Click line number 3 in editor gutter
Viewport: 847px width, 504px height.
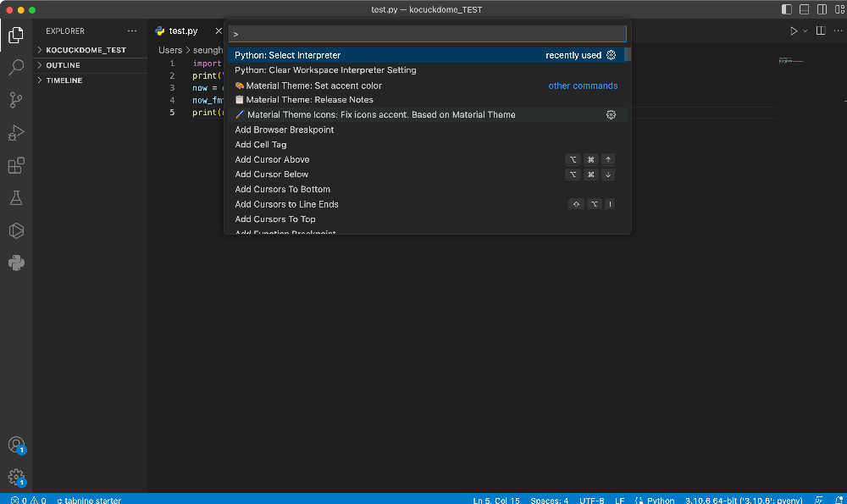[x=172, y=88]
